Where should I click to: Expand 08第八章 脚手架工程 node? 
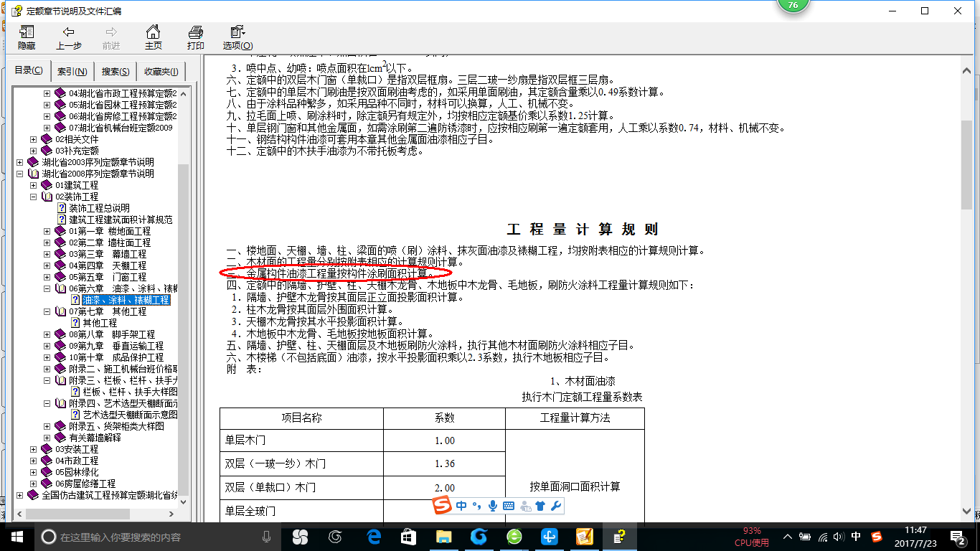[x=47, y=334]
